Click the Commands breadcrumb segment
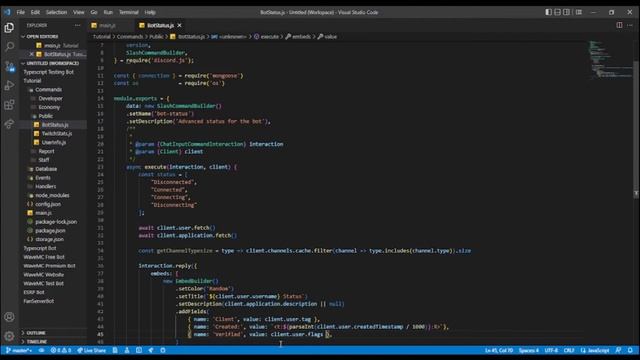Image resolution: width=640 pixels, height=360 pixels. coord(130,37)
